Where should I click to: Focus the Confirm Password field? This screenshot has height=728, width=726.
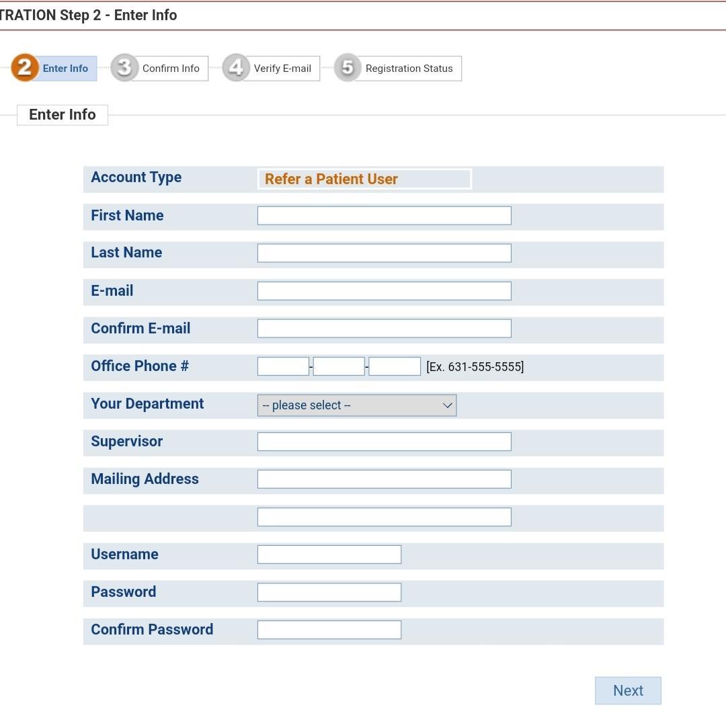[329, 630]
